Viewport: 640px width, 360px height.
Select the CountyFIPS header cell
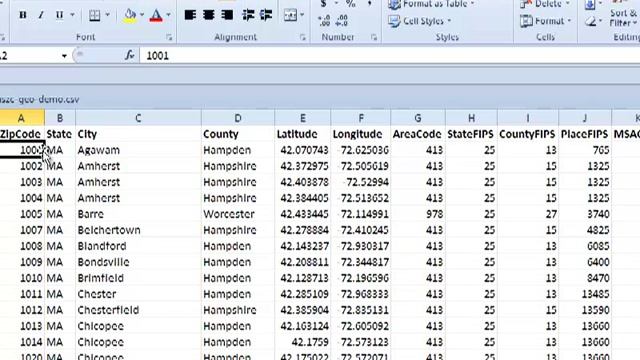528,134
